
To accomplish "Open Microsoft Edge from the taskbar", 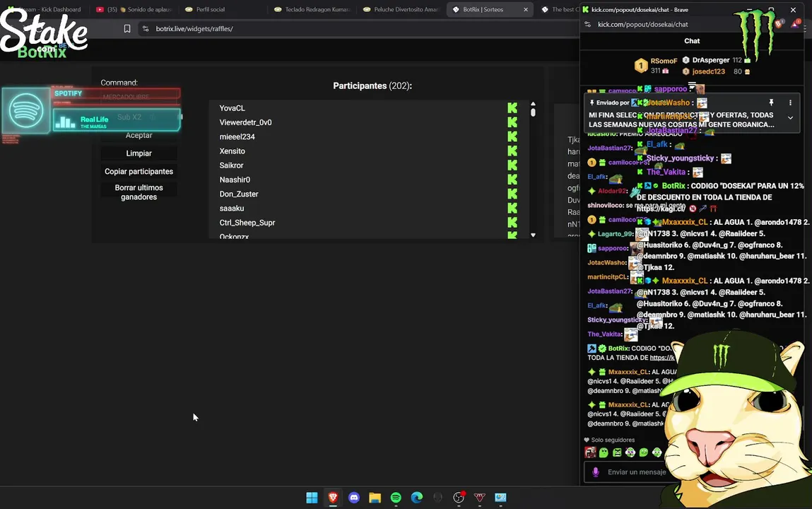I will click(x=417, y=498).
